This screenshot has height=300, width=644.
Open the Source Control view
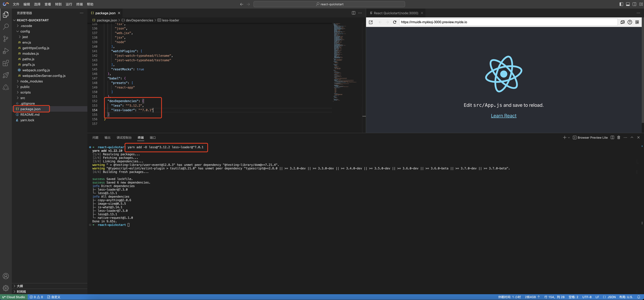[x=6, y=39]
